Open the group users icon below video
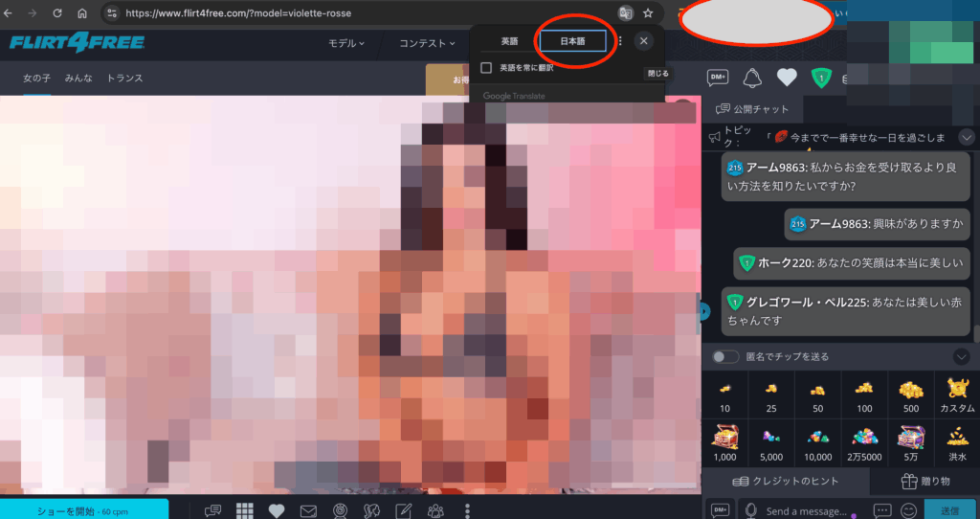 (x=435, y=510)
